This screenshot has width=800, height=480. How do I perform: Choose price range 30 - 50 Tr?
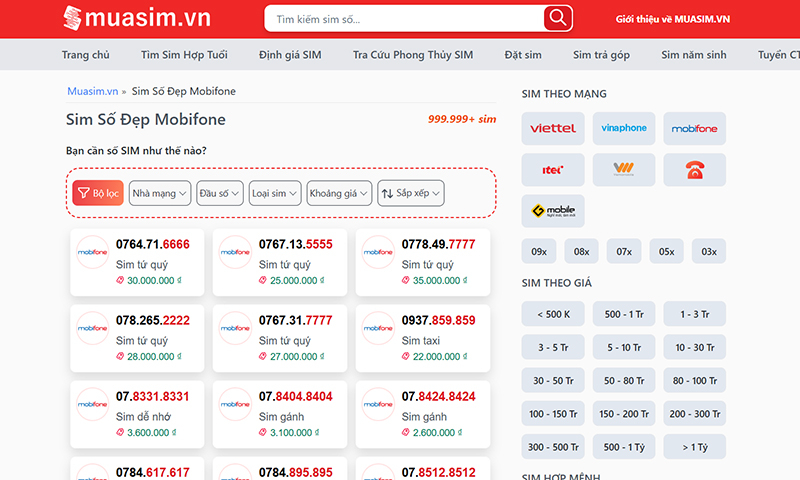pos(553,381)
